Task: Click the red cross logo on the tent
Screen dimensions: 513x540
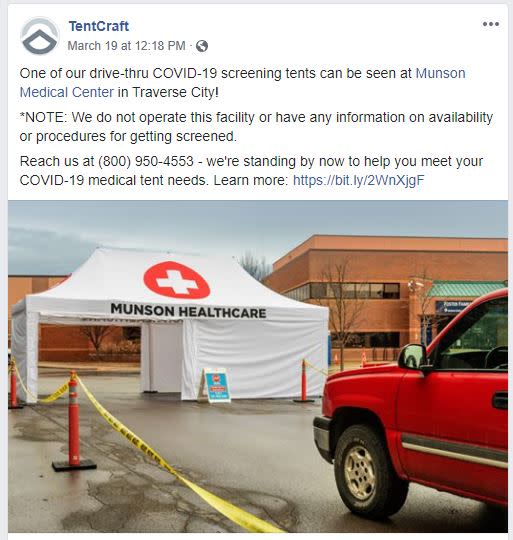Action: pos(177,280)
